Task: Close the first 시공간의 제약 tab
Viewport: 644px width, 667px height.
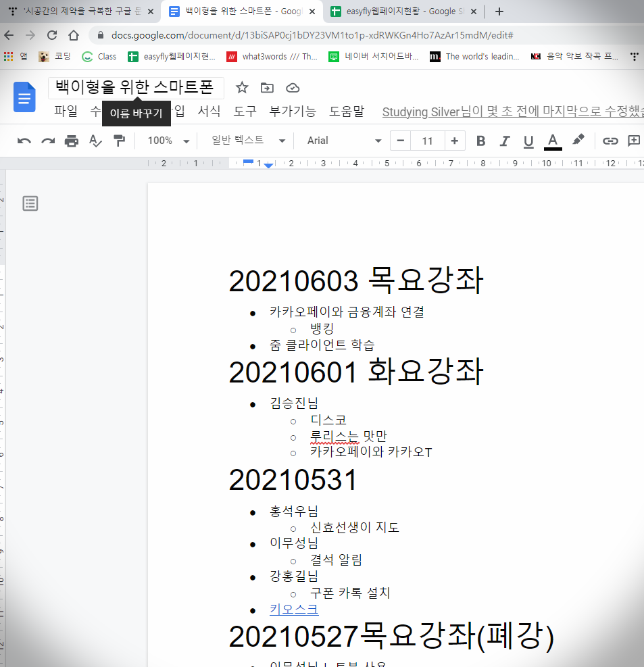Action: (151, 11)
